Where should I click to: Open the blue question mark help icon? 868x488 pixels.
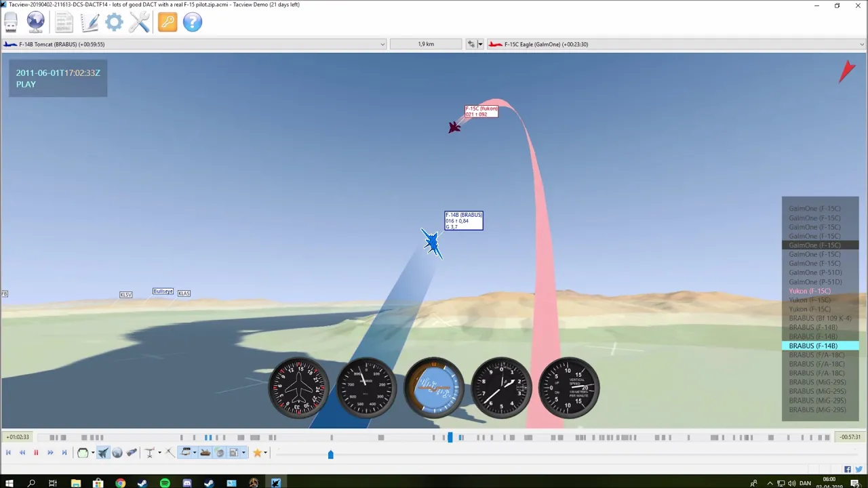coord(193,22)
